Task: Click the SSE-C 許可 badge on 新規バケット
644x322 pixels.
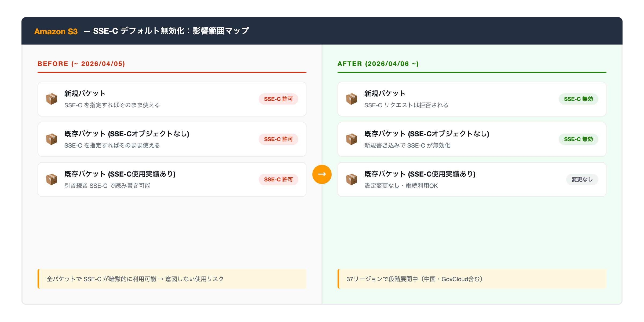Action: point(278,99)
